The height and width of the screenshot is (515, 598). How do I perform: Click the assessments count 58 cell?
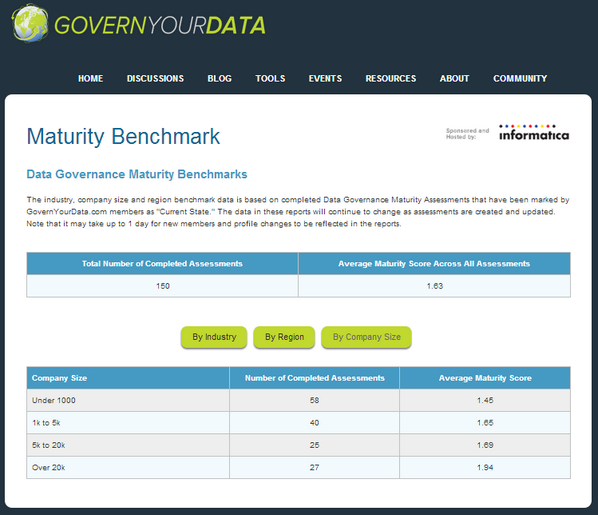pos(315,401)
